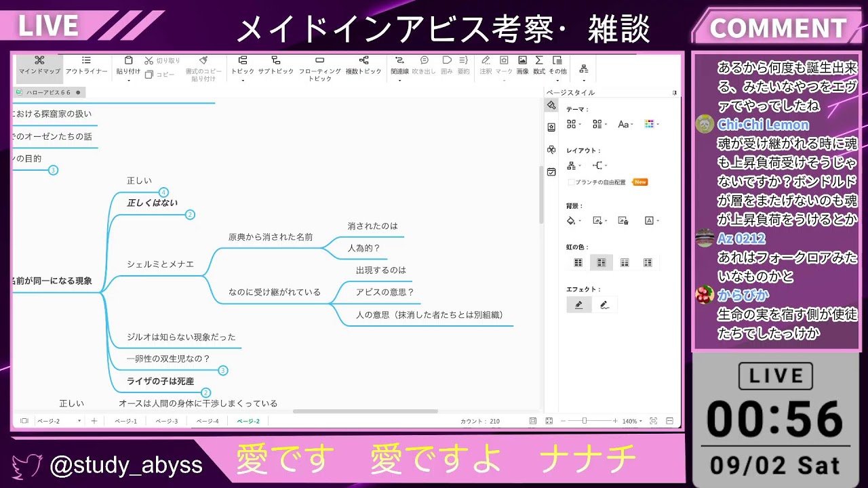Insert a サブトピック subtopic
Viewport: 868px width, 488px height.
(x=275, y=65)
